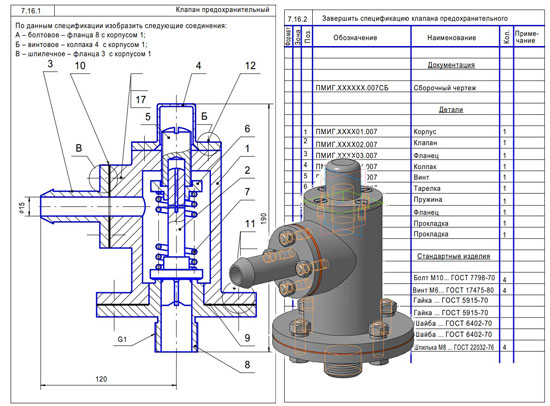Select the line 'А – болтовое – фланца 8 с корпусом 1'
The width and height of the screenshot is (550, 406).
(80, 35)
